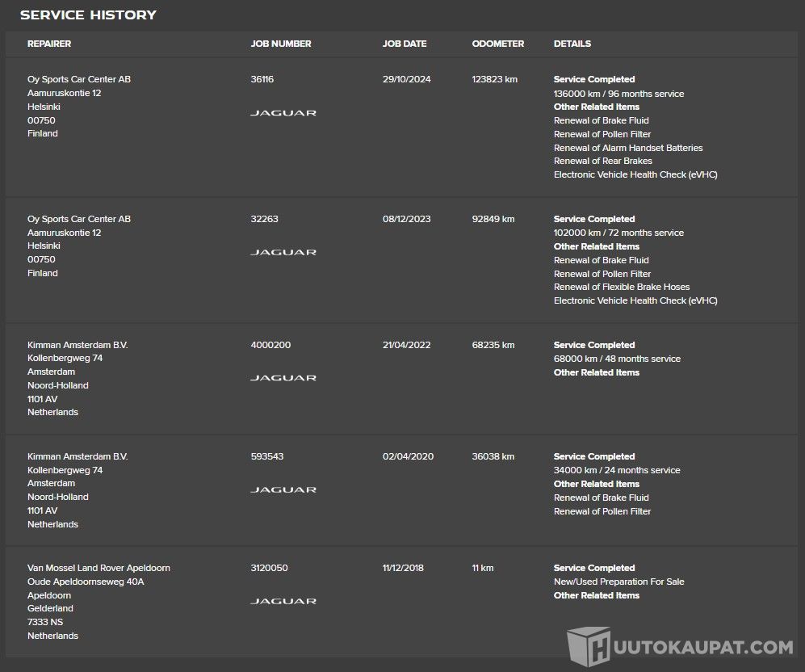This screenshot has height=672, width=805.
Task: Click Kimman Amsterdam B.V. in 4000200 row
Action: pyautogui.click(x=78, y=345)
